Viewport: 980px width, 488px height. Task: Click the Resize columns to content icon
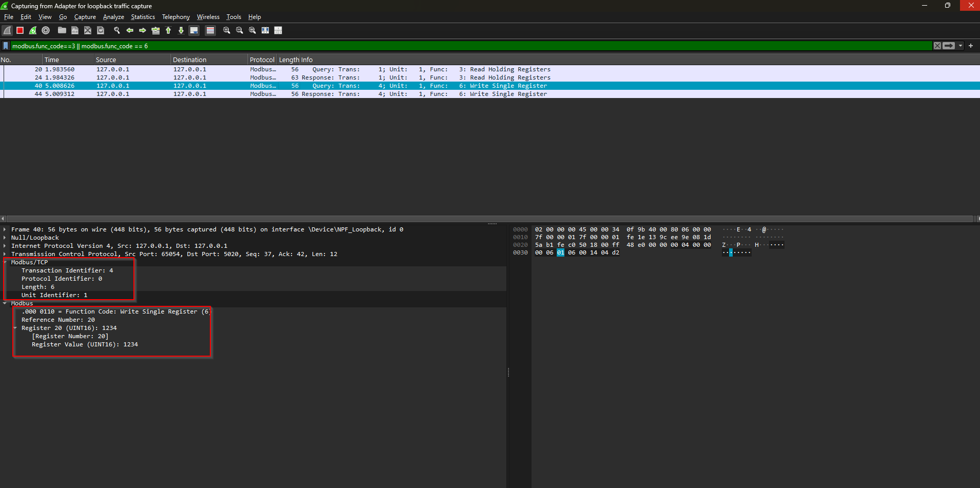(265, 30)
